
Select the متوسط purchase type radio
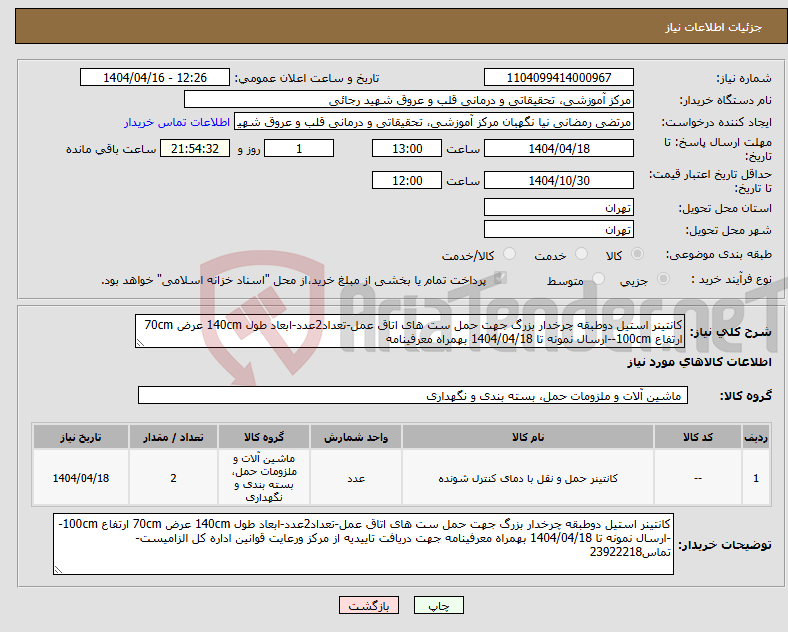[599, 278]
